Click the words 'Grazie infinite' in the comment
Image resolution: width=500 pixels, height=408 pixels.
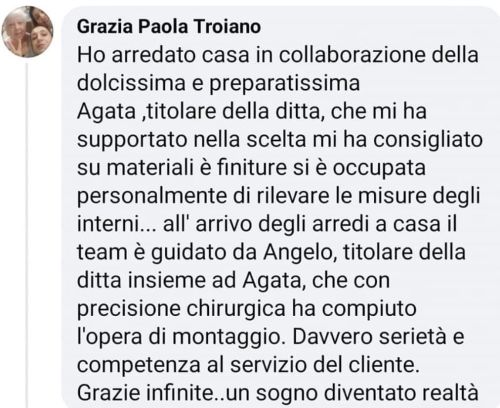pos(146,392)
